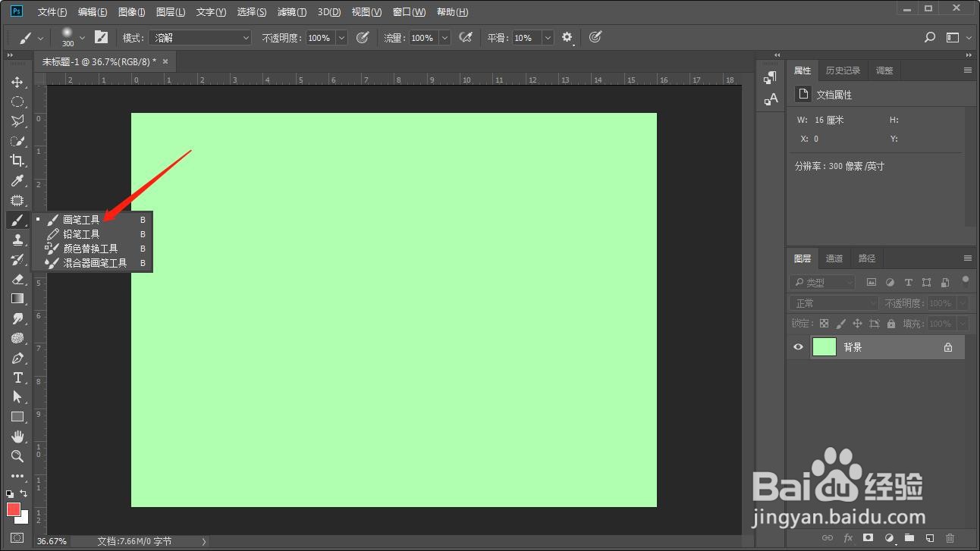Click the 36.67% zoom level field
Screen dimensions: 980x551
point(52,541)
